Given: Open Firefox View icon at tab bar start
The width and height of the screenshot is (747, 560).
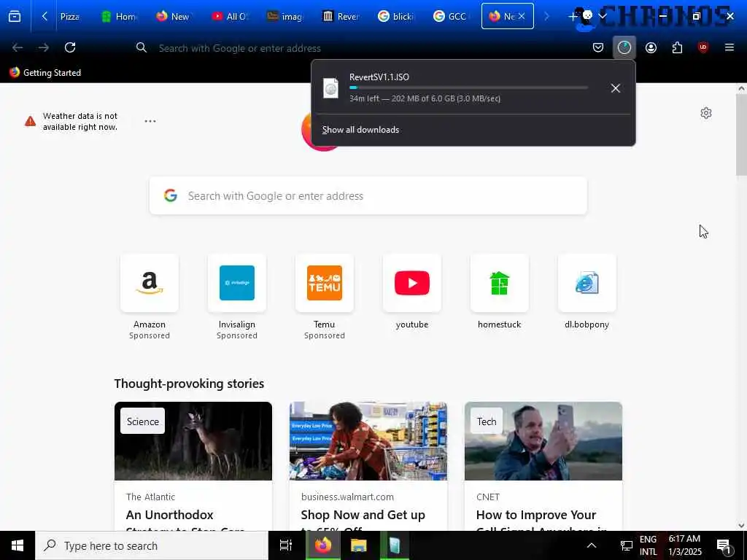Looking at the screenshot, I should coord(15,17).
